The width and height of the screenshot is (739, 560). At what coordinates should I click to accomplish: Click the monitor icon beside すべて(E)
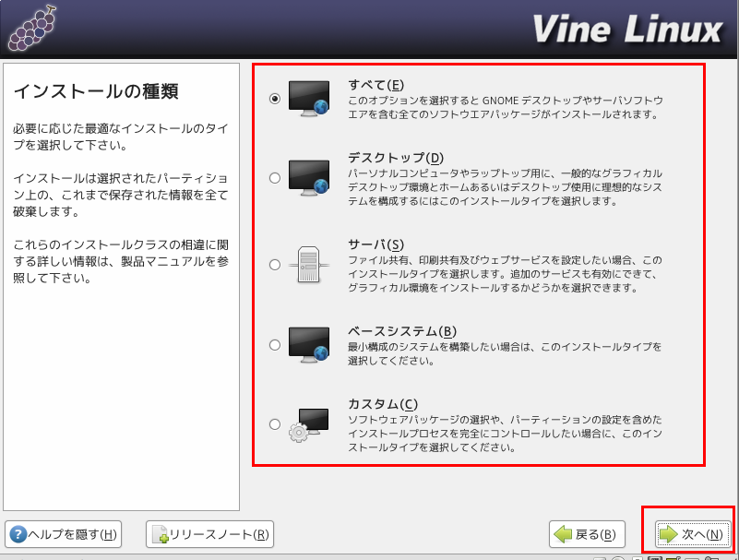coord(309,98)
